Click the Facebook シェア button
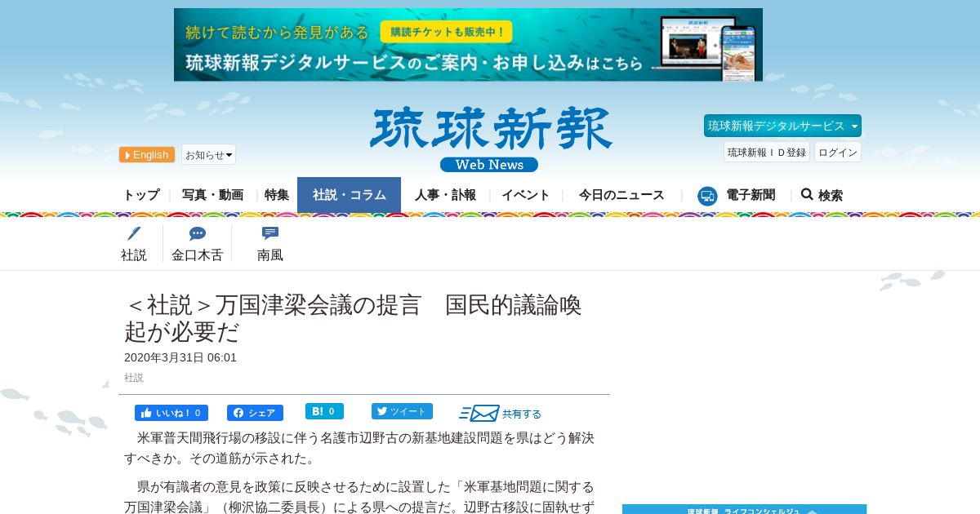Image resolution: width=980 pixels, height=514 pixels. (x=255, y=413)
